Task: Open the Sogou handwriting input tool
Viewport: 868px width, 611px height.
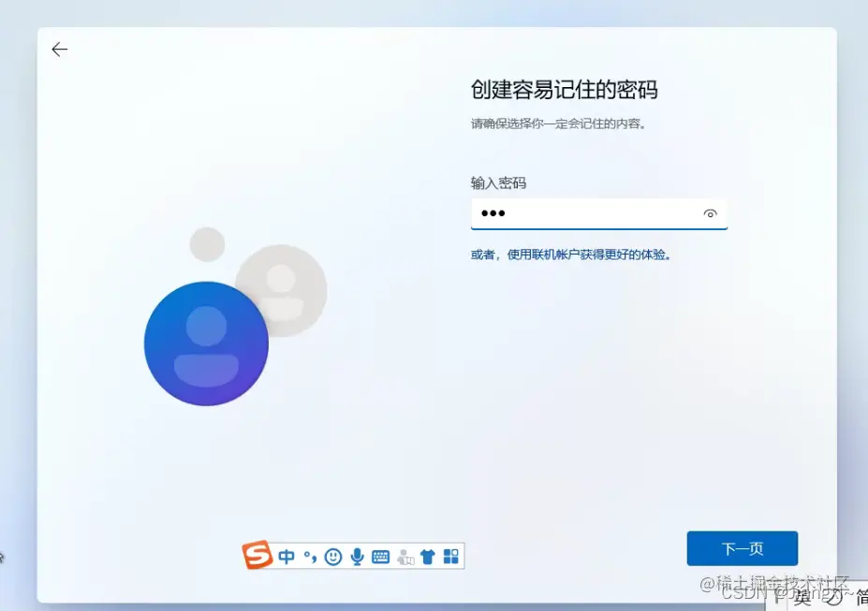Action: click(405, 556)
